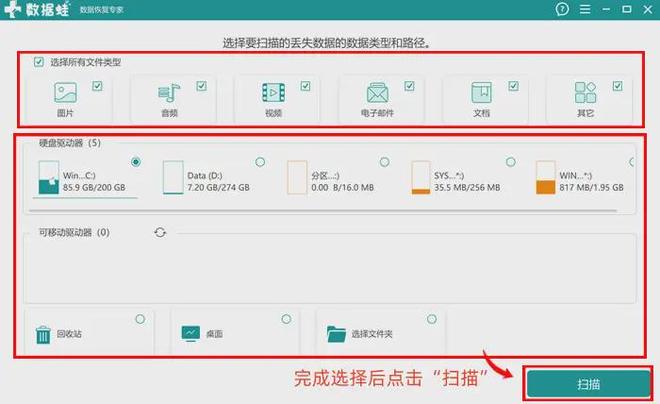Open the help chat icon in title bar
The image size is (660, 404).
point(562,11)
